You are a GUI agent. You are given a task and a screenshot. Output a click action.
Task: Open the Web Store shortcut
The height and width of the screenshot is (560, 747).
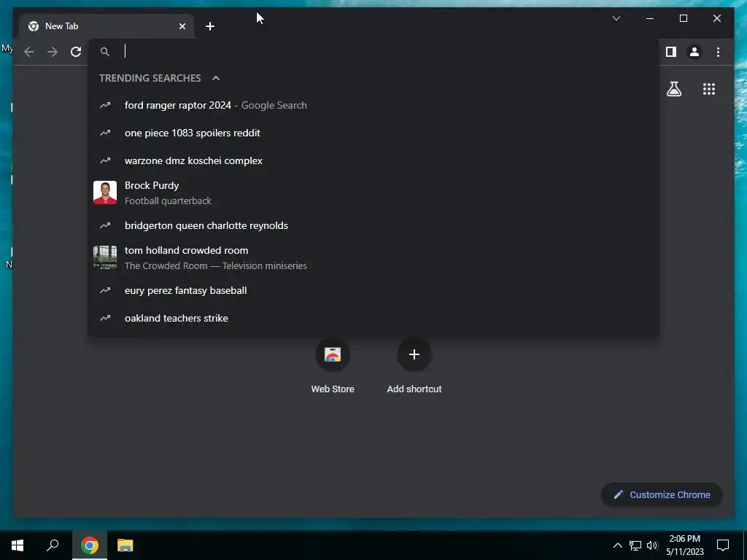333,366
